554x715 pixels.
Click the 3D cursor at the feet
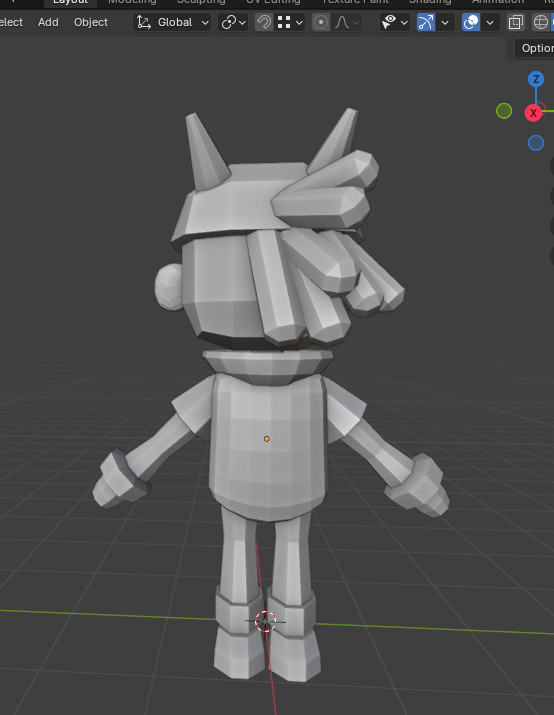pos(265,621)
